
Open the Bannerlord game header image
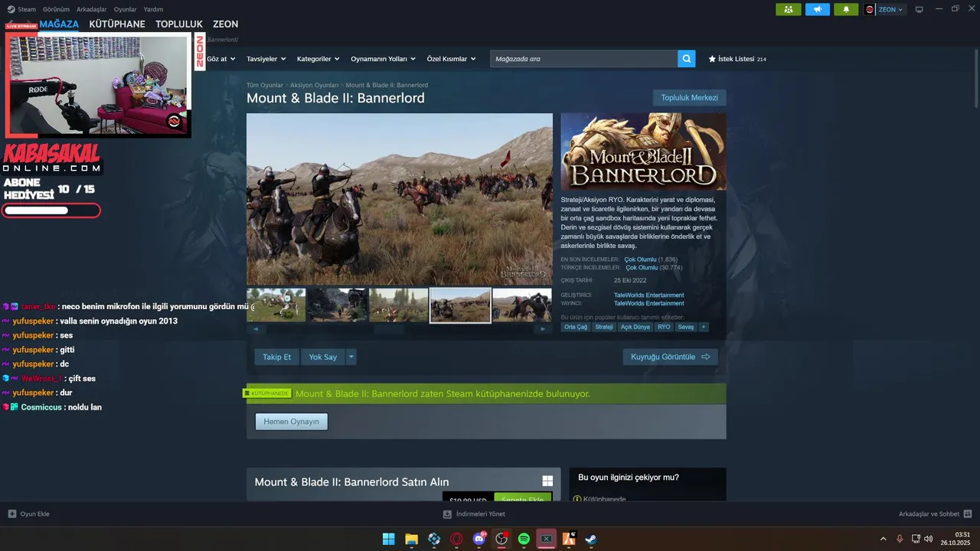point(643,152)
